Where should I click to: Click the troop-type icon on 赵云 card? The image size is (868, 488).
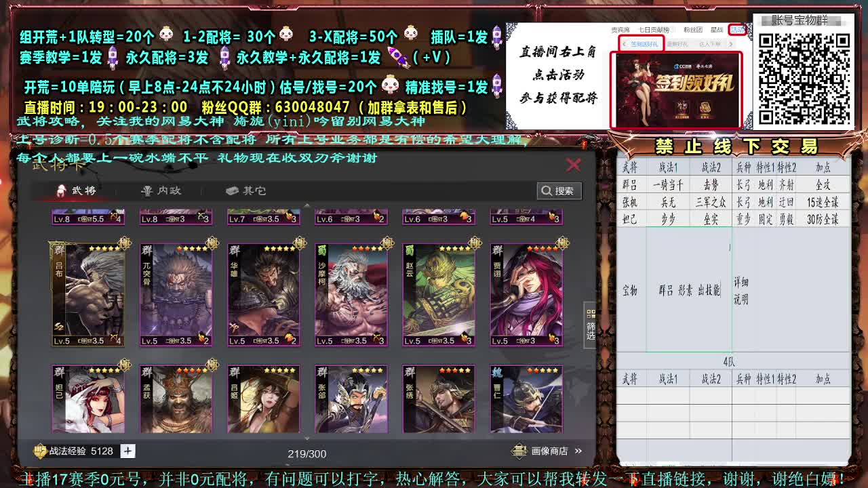pyautogui.click(x=464, y=338)
